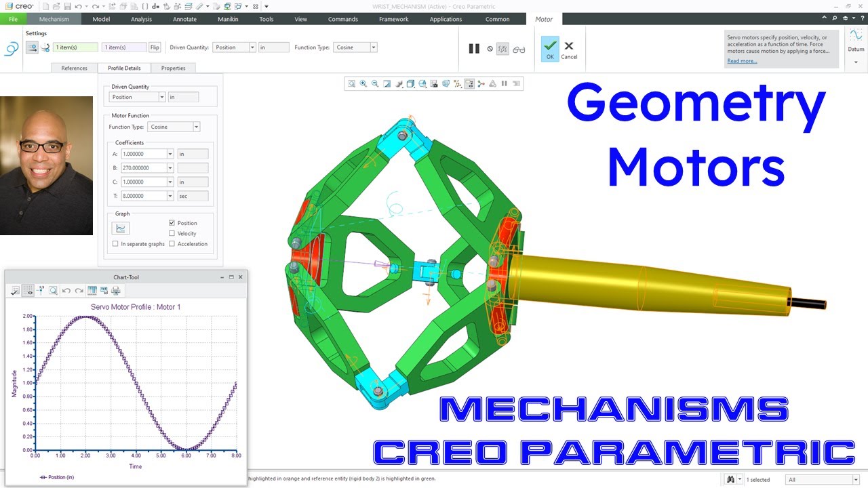The image size is (868, 488).
Task: Open the Analysis ribbon tab
Action: [x=141, y=19]
